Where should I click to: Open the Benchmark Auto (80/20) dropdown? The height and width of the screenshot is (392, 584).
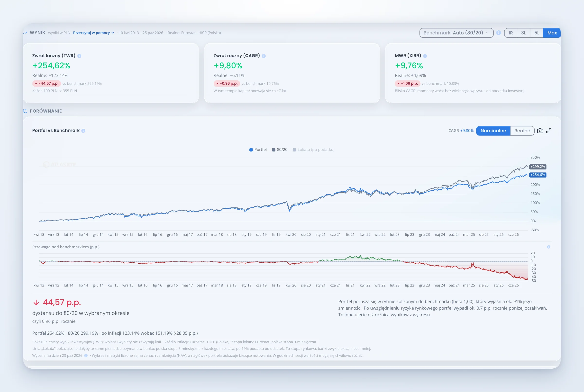456,33
